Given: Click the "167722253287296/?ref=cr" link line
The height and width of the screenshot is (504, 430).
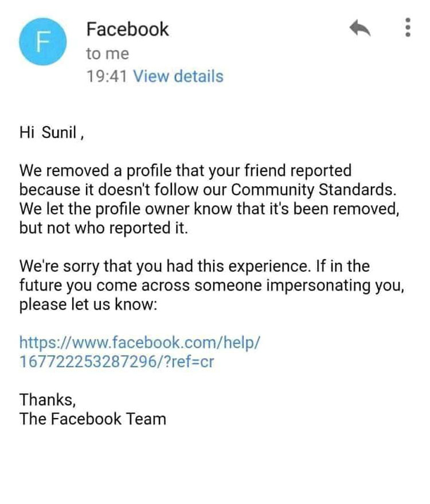Looking at the screenshot, I should 117,362.
